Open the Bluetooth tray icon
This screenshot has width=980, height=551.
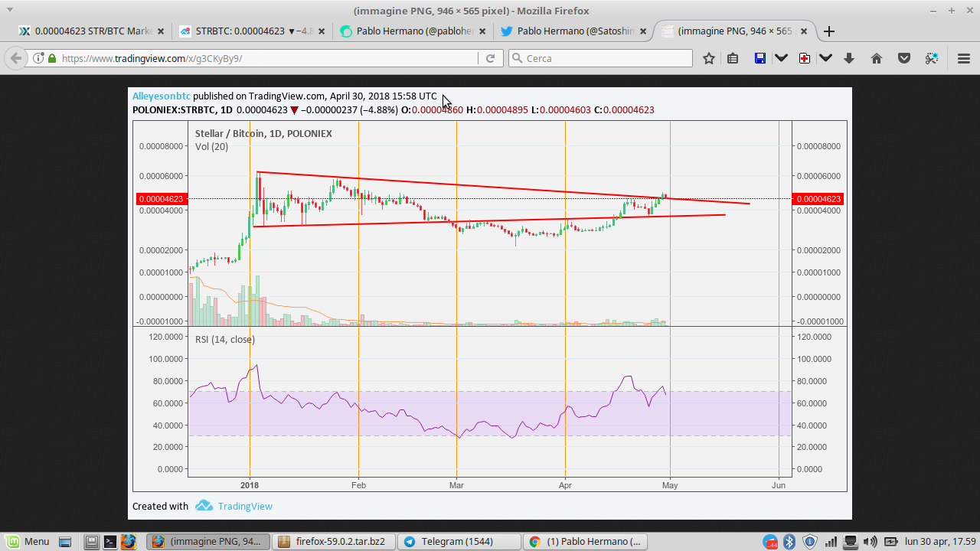pyautogui.click(x=789, y=541)
